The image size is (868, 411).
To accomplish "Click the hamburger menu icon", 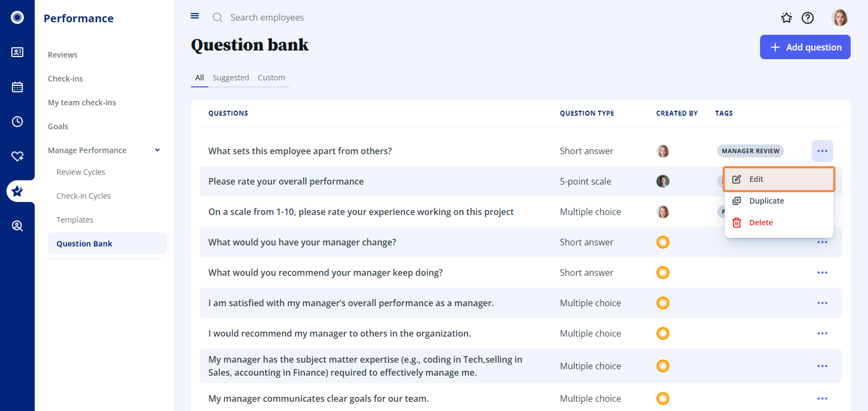I will (x=195, y=16).
